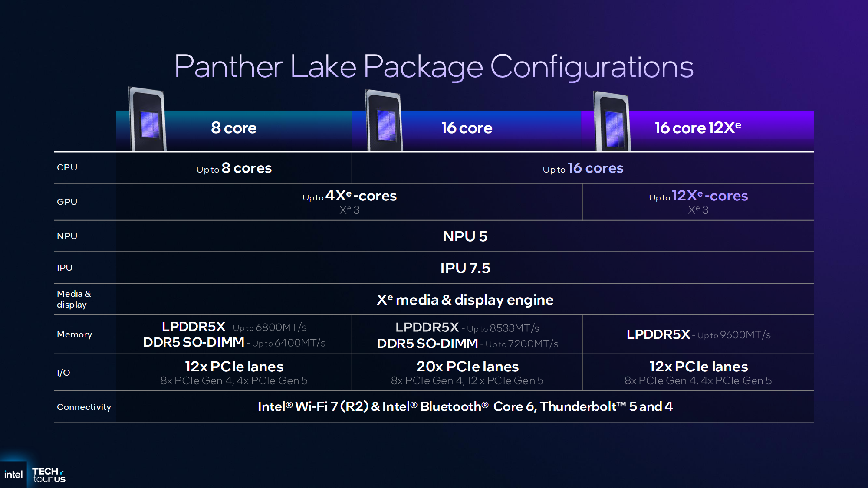Select the 8 core column header

tap(233, 128)
